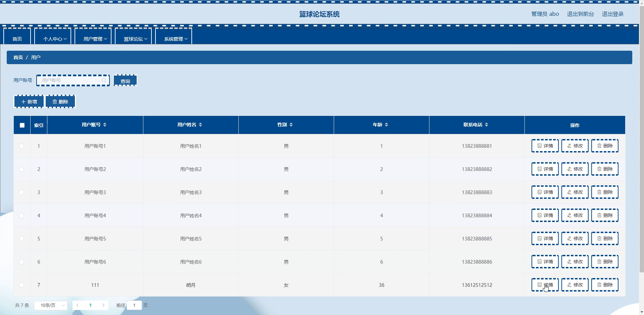Sort gender column with sort icon
The height and width of the screenshot is (315, 644).
(x=291, y=125)
